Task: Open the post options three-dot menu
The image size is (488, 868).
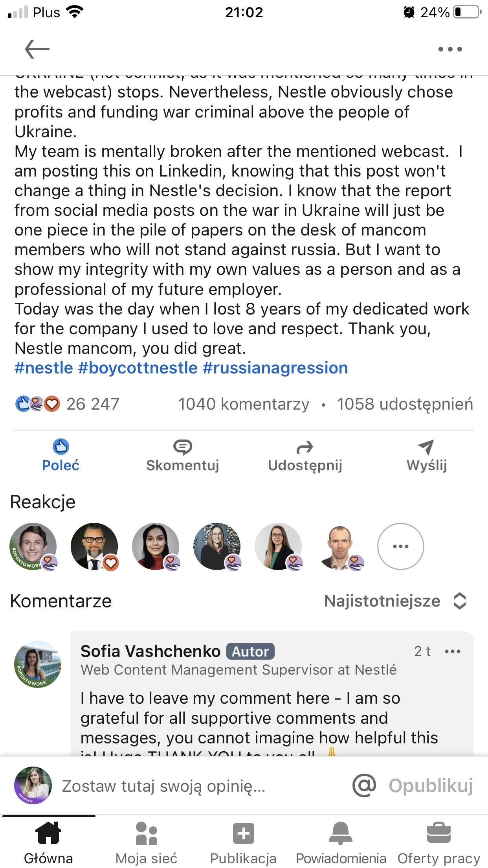Action: coord(450,49)
